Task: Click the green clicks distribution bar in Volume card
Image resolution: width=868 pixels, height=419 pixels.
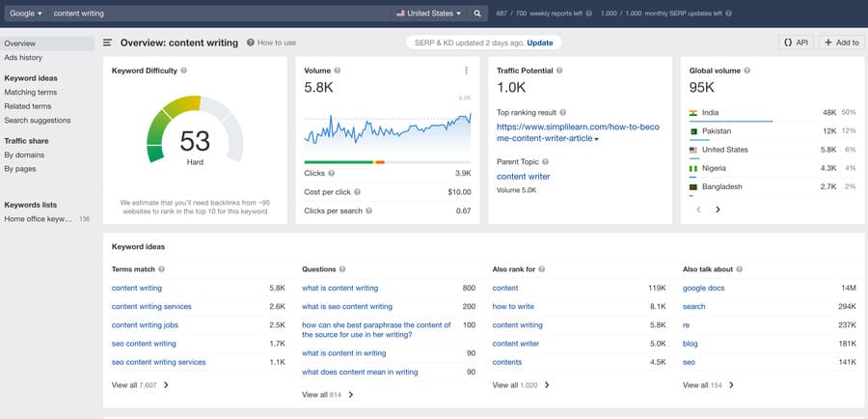Action: 339,162
